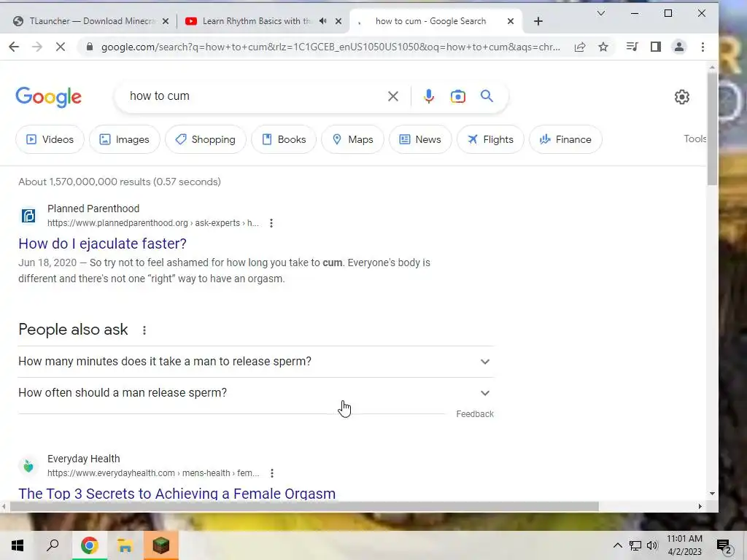Close the TLauncher tab
Image resolution: width=747 pixels, height=560 pixels.
tap(166, 21)
